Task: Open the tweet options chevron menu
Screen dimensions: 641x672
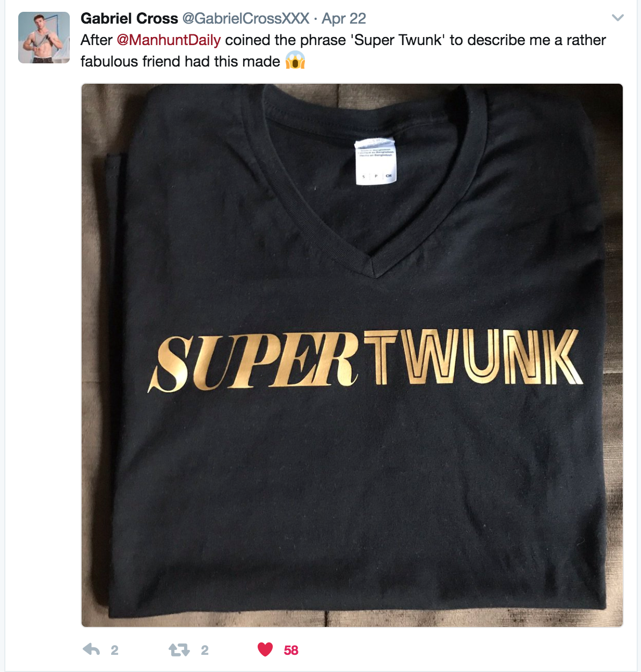Action: tap(618, 18)
